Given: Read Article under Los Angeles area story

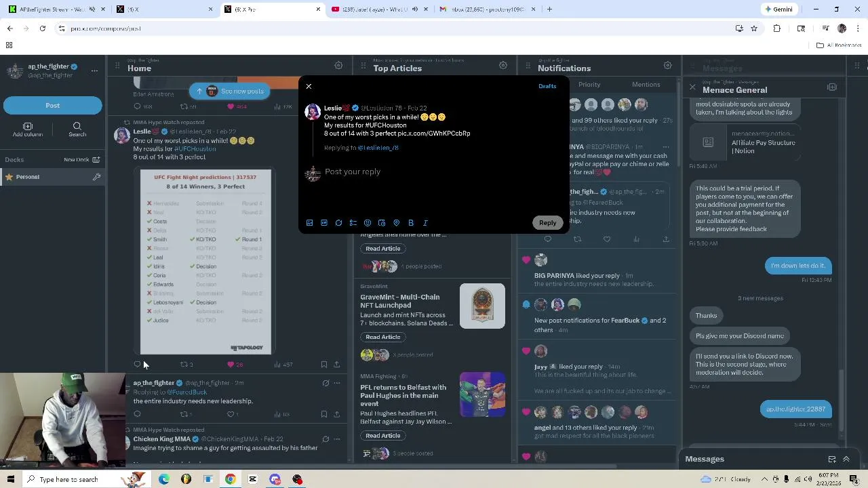Looking at the screenshot, I should point(383,249).
